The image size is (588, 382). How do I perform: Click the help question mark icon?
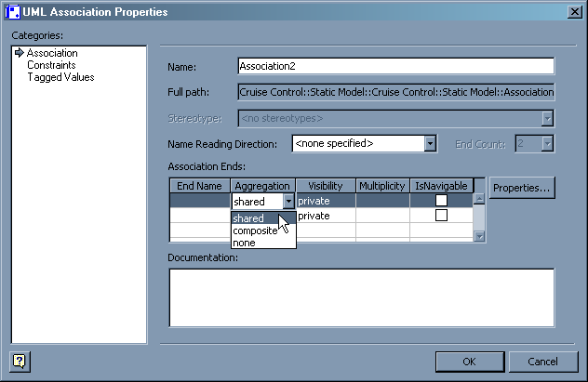(x=18, y=361)
